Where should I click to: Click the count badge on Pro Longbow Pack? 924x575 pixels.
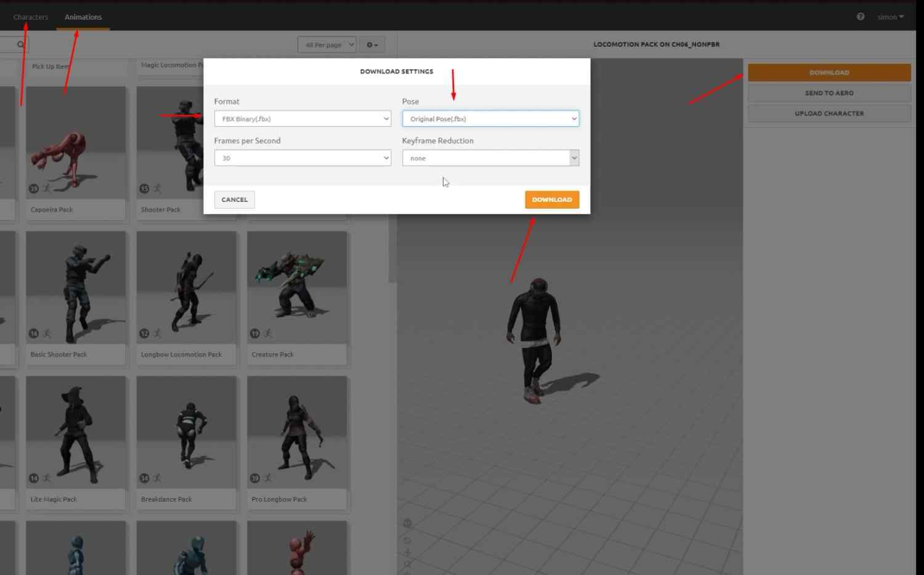click(x=255, y=478)
